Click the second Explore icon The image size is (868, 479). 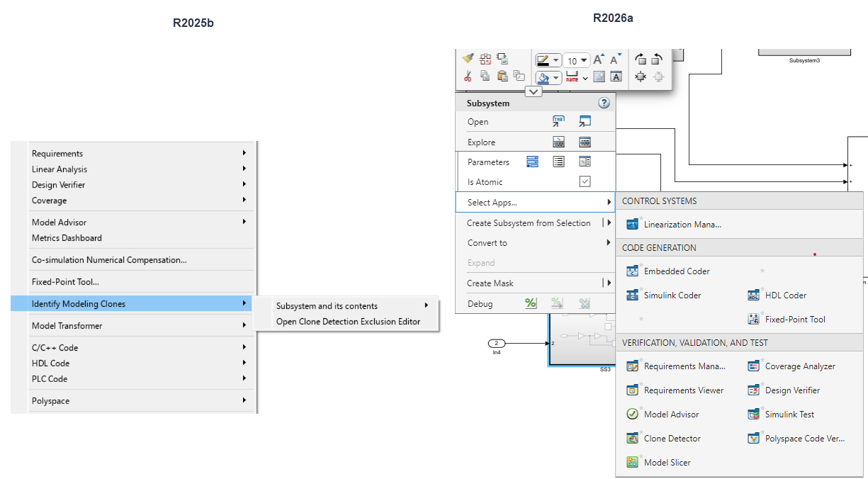(x=585, y=142)
